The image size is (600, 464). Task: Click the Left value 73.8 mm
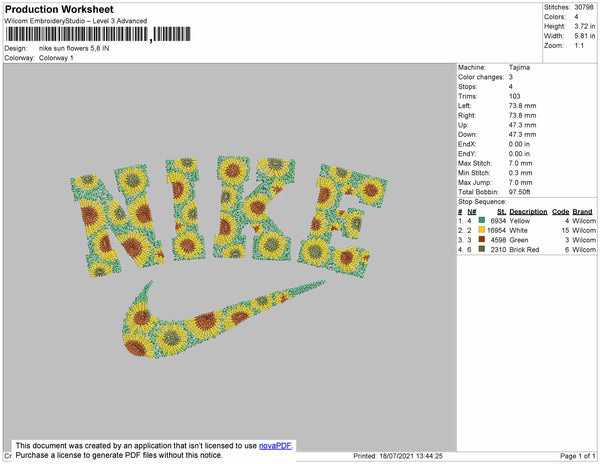(x=522, y=106)
